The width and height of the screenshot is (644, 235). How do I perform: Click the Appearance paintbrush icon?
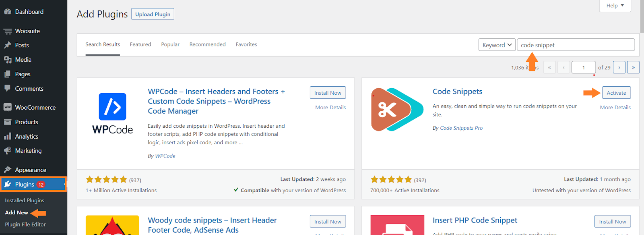7,170
